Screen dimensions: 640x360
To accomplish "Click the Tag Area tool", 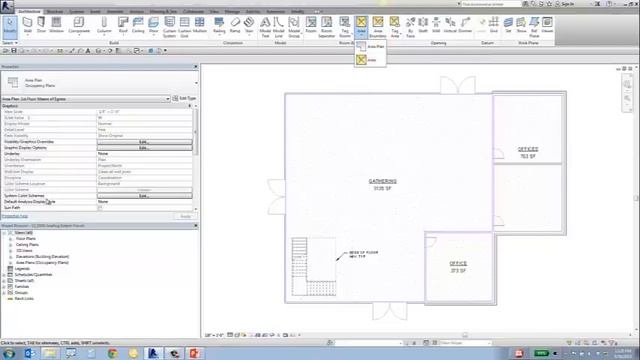I will pos(395,27).
